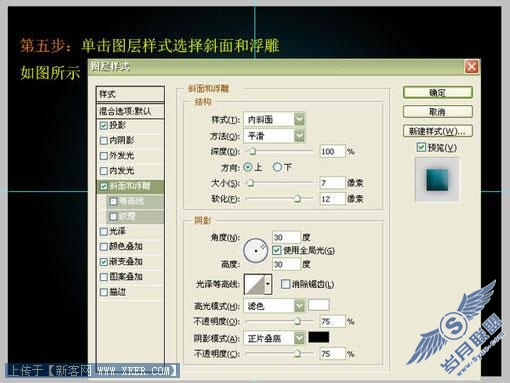Click the 深度(D) slider handle
Screen dimensions: 510x383
252,152
